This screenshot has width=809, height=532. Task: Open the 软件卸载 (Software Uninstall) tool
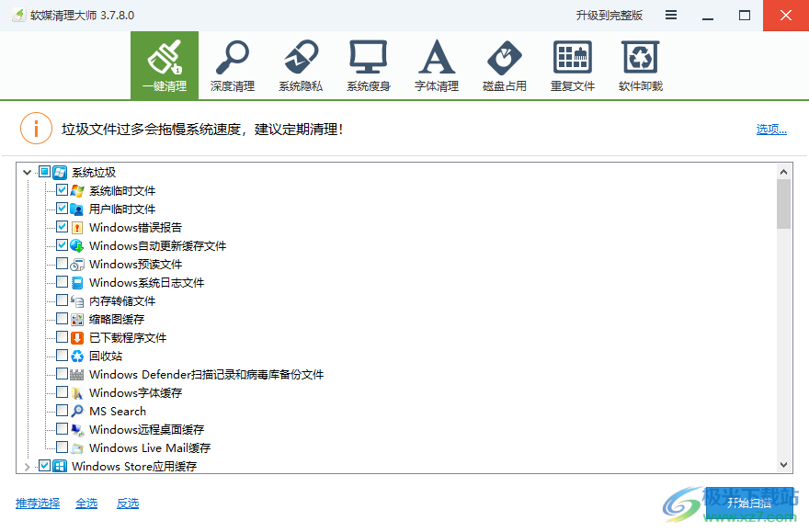tap(640, 64)
